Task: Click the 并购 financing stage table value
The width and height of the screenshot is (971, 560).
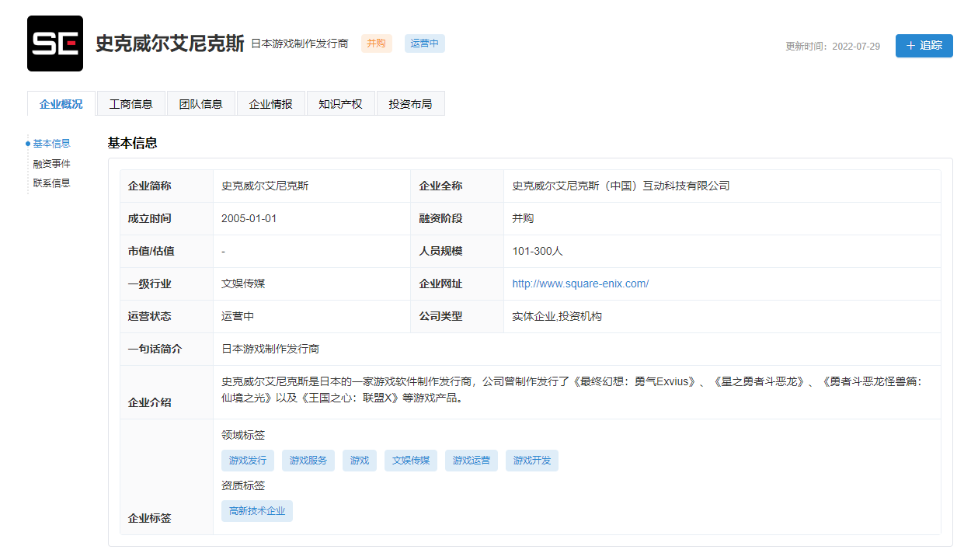Action: 523,218
